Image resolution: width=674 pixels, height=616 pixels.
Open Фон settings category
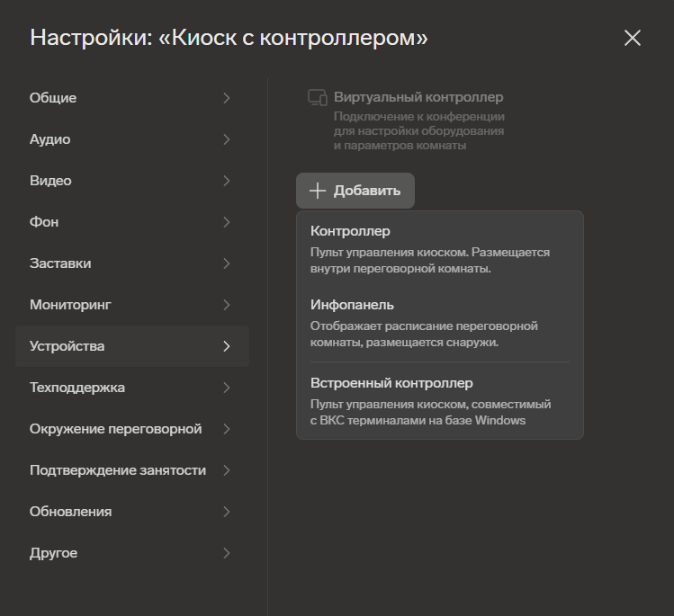point(44,222)
